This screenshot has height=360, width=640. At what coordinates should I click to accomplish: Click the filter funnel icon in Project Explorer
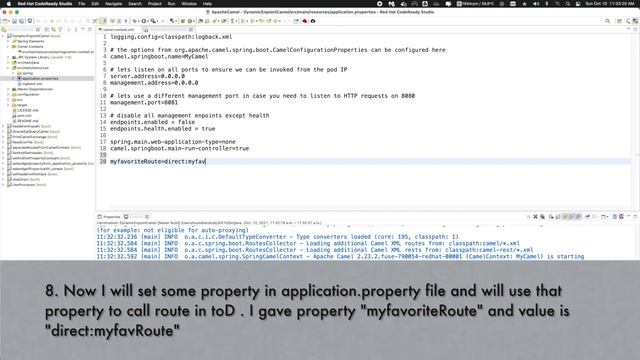click(60, 29)
